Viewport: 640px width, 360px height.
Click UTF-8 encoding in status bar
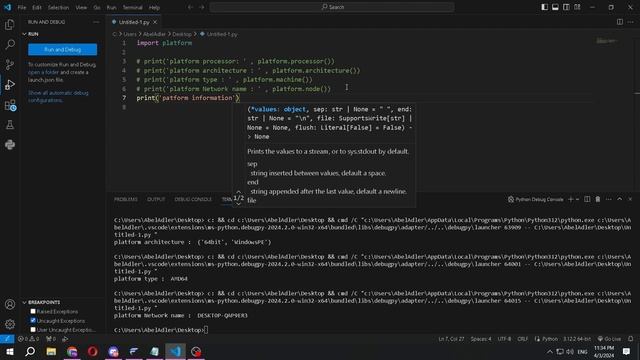504,339
